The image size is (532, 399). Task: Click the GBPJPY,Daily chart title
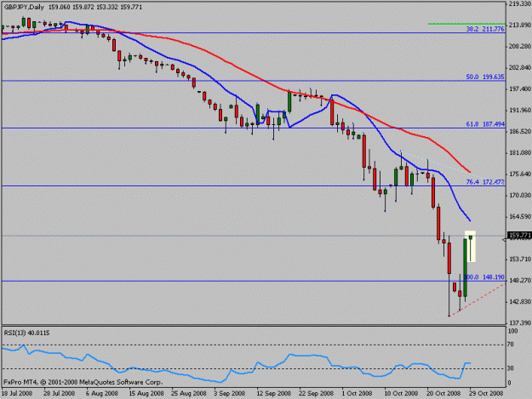pos(24,7)
